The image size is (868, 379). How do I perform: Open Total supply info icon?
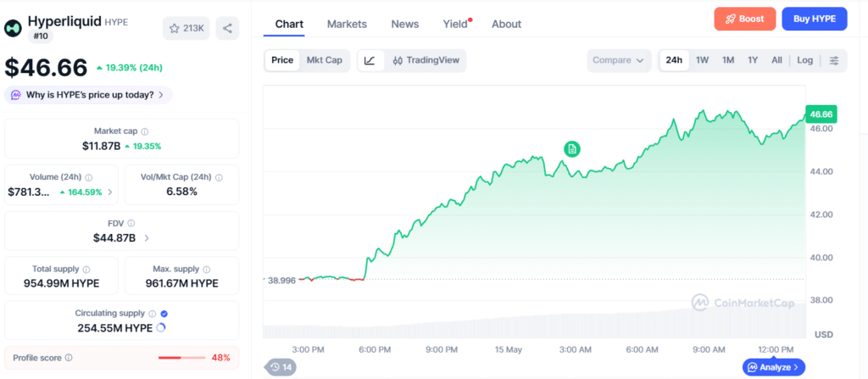[86, 270]
